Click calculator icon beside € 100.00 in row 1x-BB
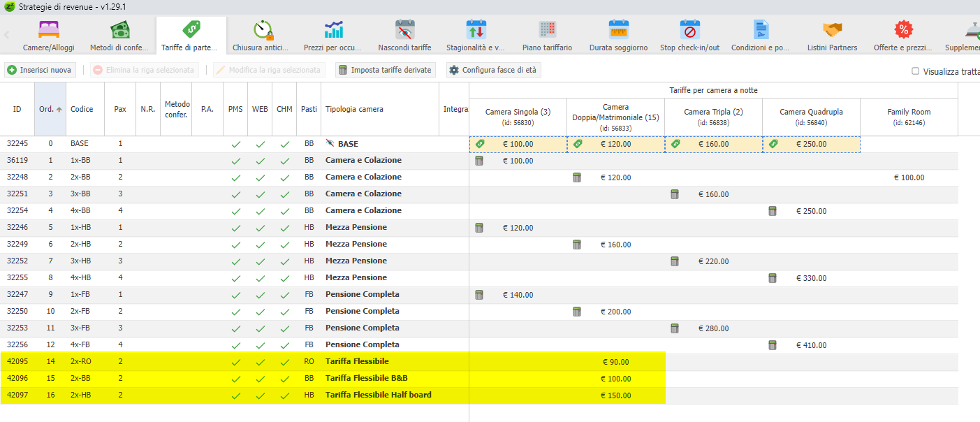 (x=479, y=161)
